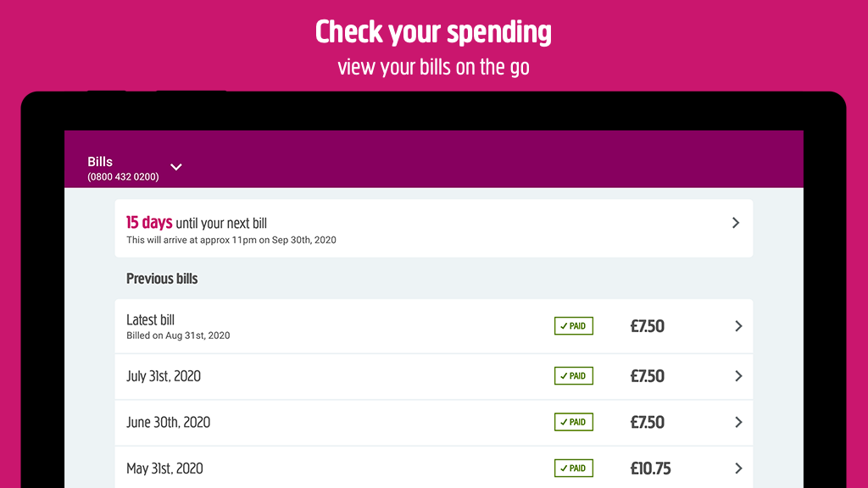Expand the Bills account dropdown chevron
Image resolution: width=868 pixels, height=488 pixels.
click(x=176, y=167)
